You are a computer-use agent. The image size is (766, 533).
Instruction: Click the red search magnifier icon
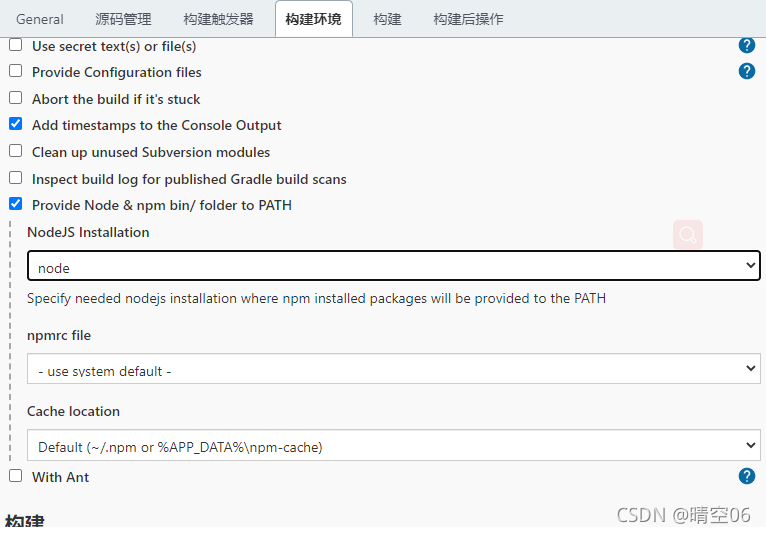click(x=688, y=235)
